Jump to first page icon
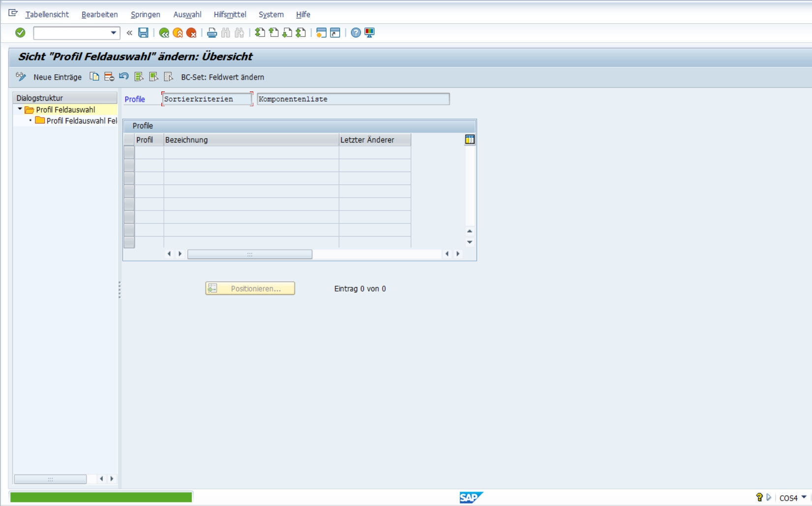The image size is (812, 506). (x=260, y=33)
